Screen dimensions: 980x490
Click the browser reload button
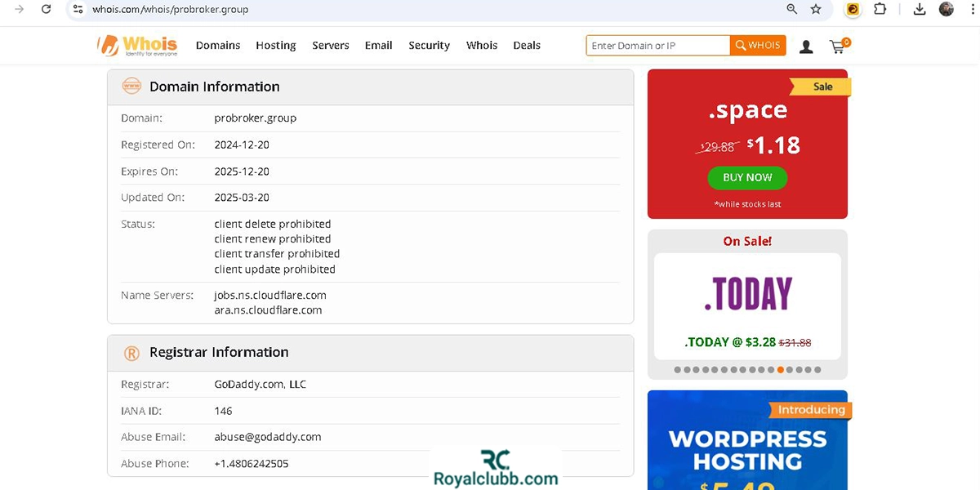pyautogui.click(x=47, y=9)
